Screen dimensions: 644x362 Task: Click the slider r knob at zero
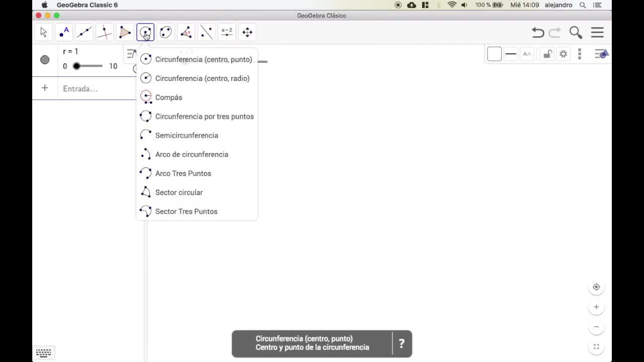click(x=76, y=66)
